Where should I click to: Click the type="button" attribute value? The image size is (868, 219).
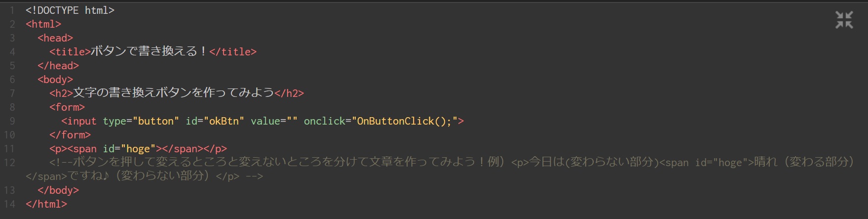coord(155,121)
